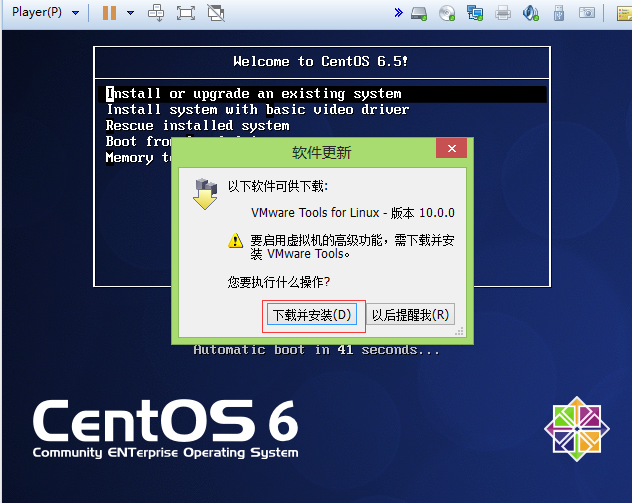The image size is (632, 503).
Task: Click the download arrow icon in dialog
Action: coord(206,194)
